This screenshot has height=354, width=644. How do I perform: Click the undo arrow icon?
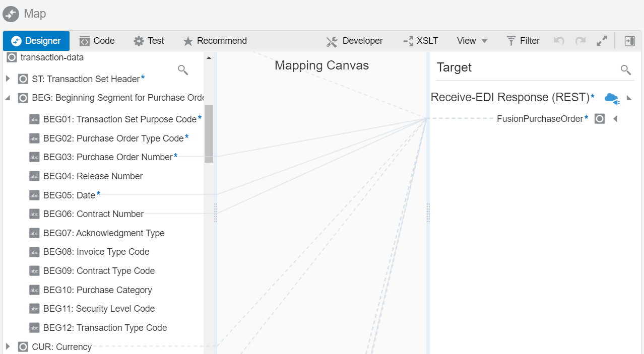[x=558, y=41]
